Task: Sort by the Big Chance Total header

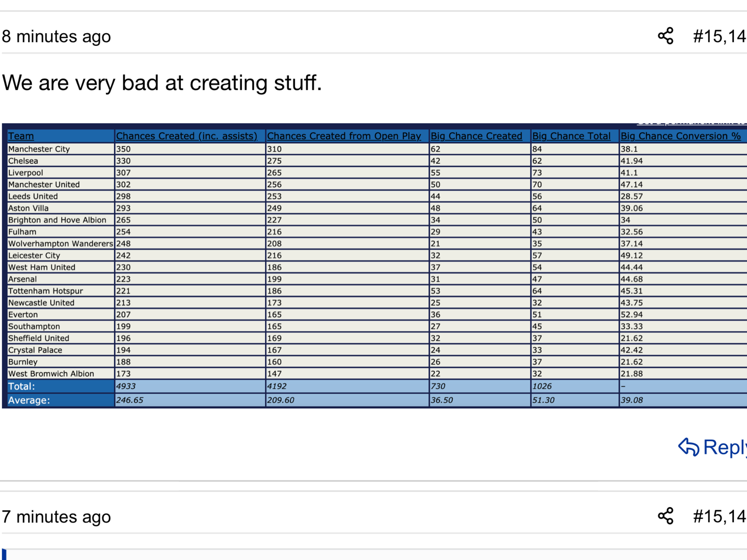Action: [x=571, y=136]
